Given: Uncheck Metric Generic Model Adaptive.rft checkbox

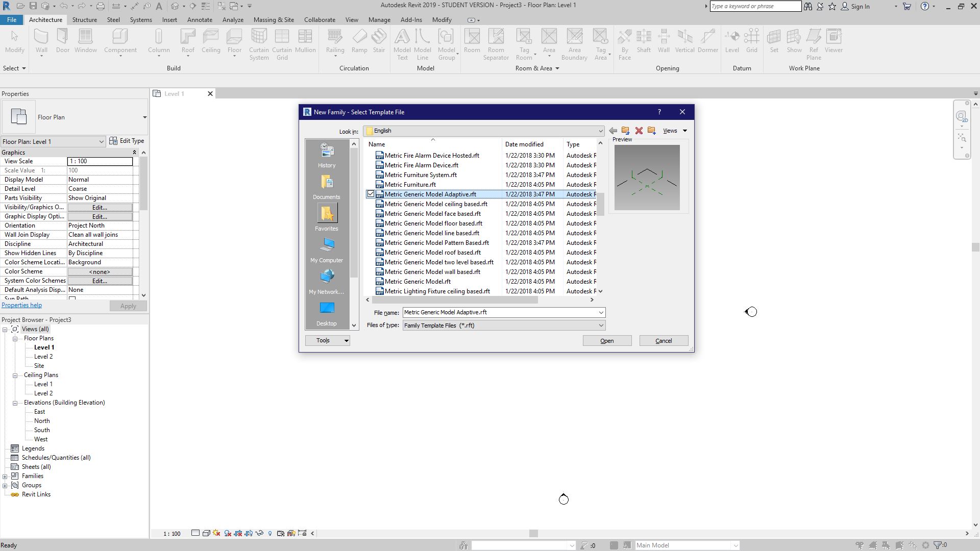Looking at the screenshot, I should click(x=371, y=194).
